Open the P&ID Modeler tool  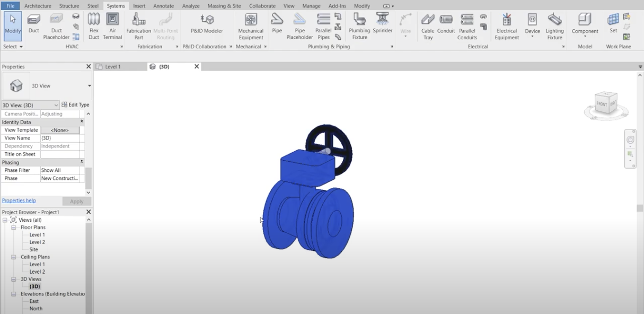207,24
